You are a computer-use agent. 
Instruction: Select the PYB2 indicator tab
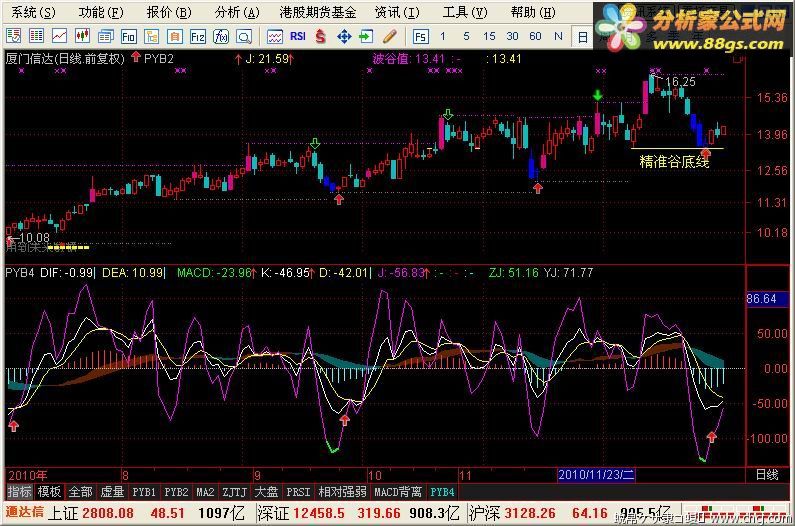click(176, 492)
